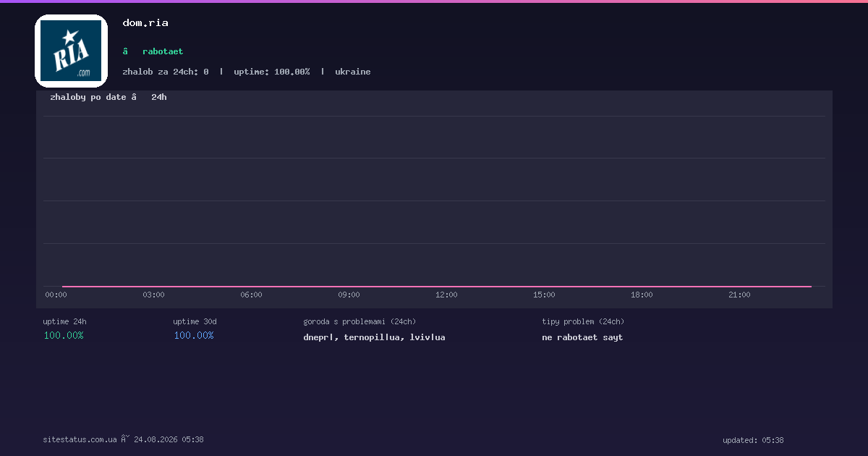Click the green 100.00% uptime 24h value
The height and width of the screenshot is (456, 868).
64,335
